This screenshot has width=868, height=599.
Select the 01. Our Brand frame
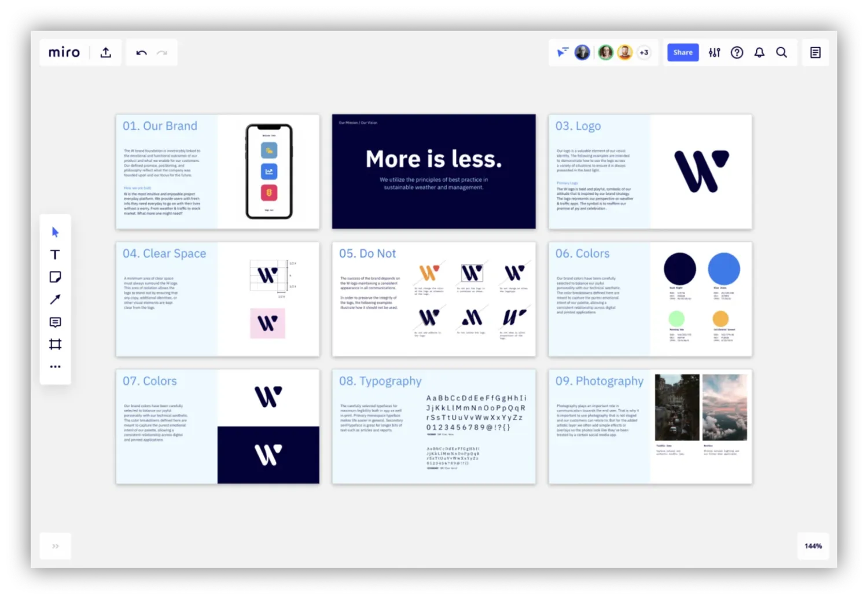coord(218,171)
